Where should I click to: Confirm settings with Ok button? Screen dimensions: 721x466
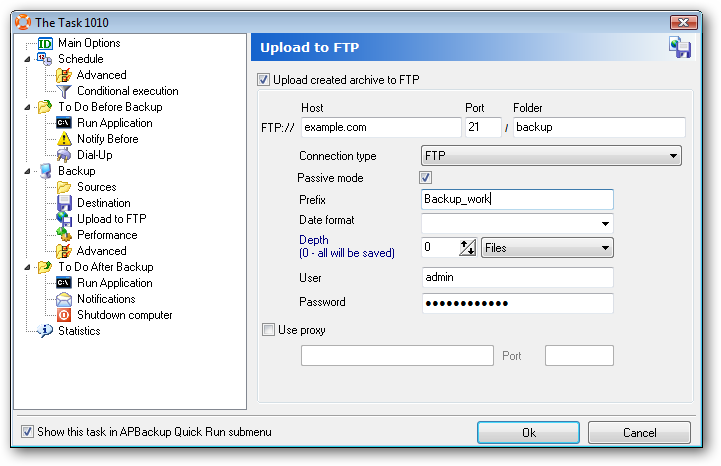[x=528, y=432]
